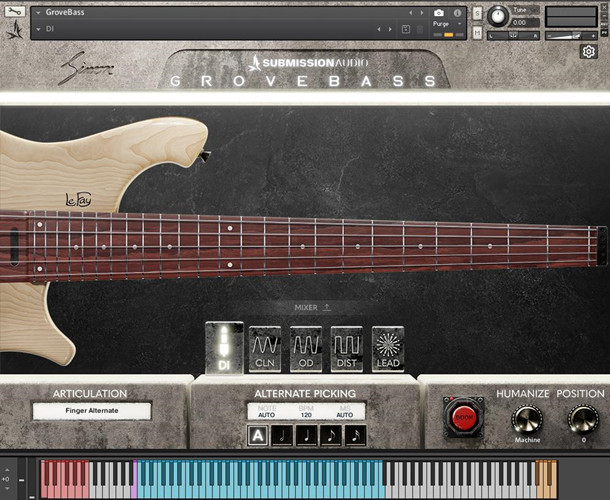Expand the DI snapshot dropdown
The width and height of the screenshot is (610, 500).
[x=38, y=29]
